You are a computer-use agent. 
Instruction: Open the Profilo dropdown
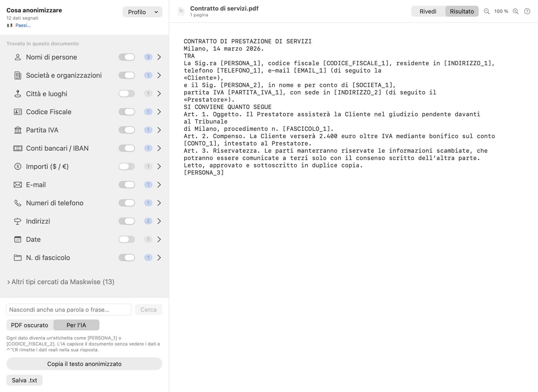pos(142,12)
